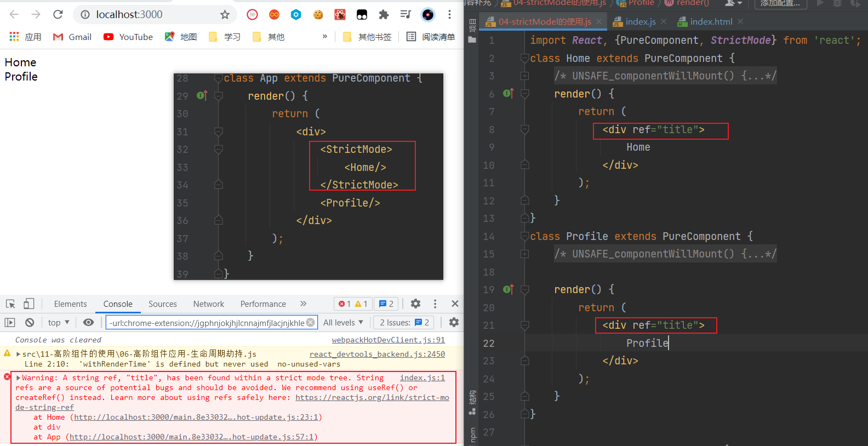View site information for localhost
This screenshot has width=868, height=446.
pos(85,15)
